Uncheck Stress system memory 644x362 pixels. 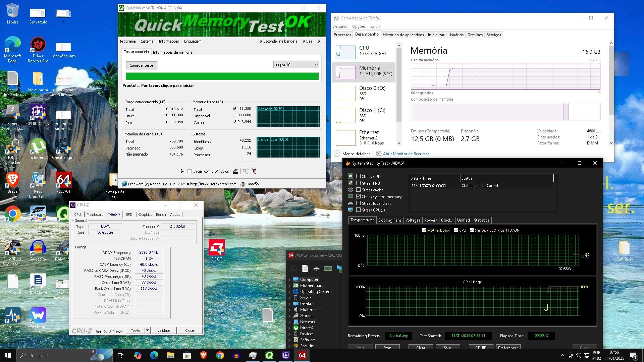[358, 196]
